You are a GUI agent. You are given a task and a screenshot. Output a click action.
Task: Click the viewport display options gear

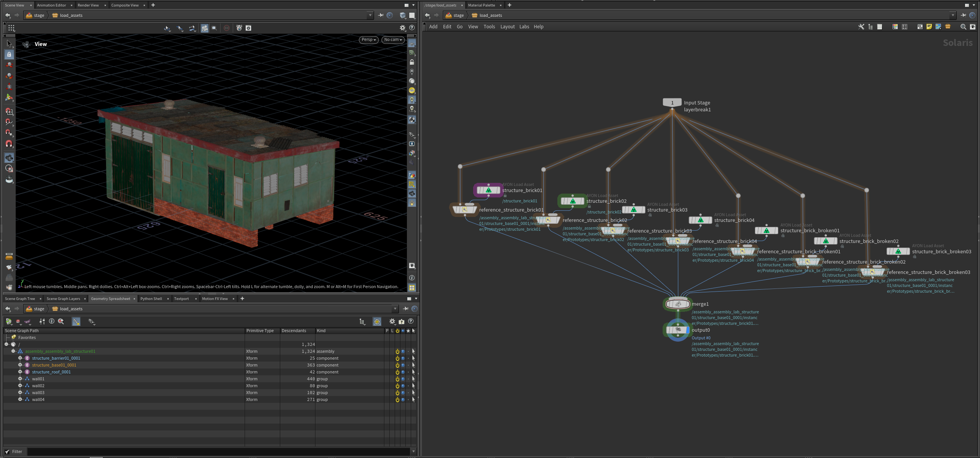pyautogui.click(x=402, y=28)
